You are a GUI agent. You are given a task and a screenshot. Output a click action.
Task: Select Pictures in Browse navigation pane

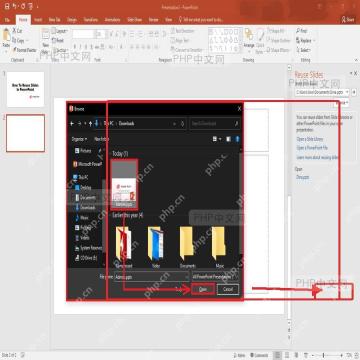[x=83, y=151]
